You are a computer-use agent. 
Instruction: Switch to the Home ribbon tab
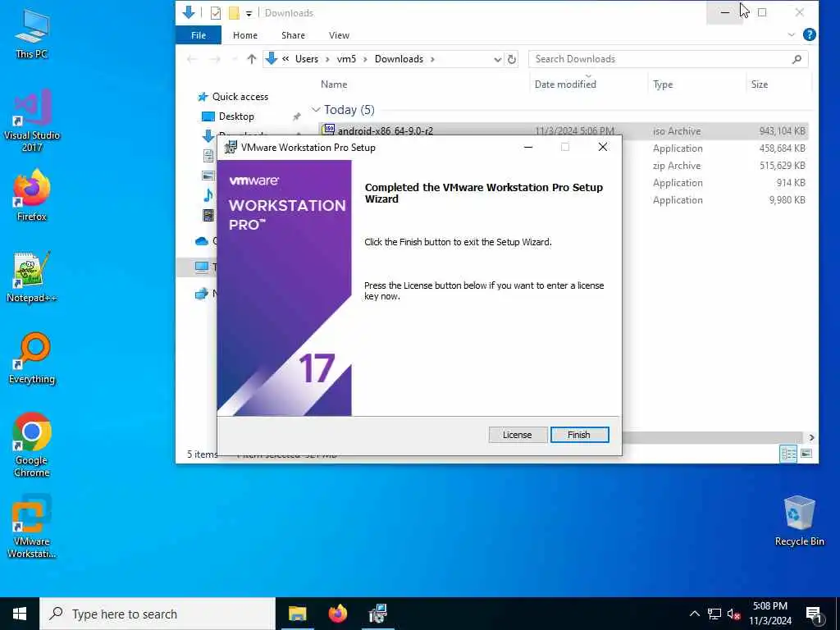[245, 35]
